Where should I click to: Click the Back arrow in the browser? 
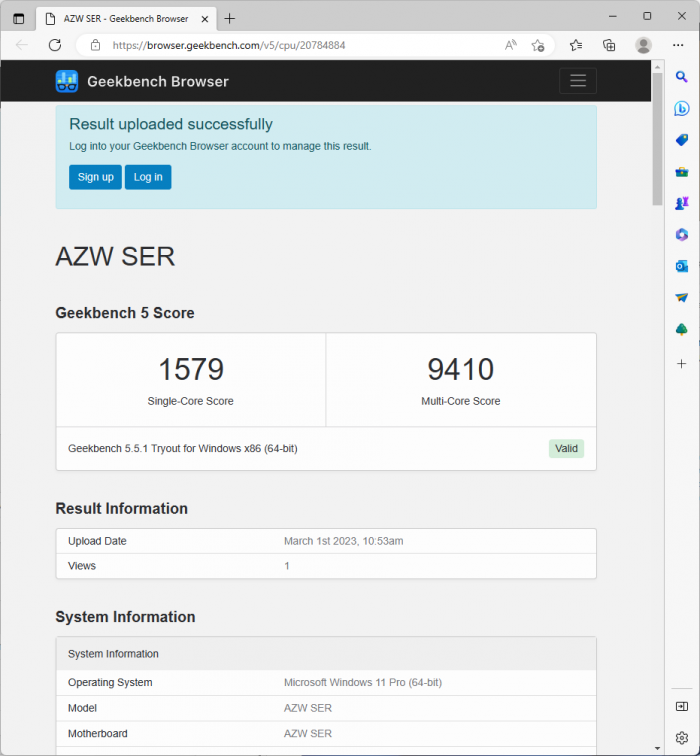(22, 45)
